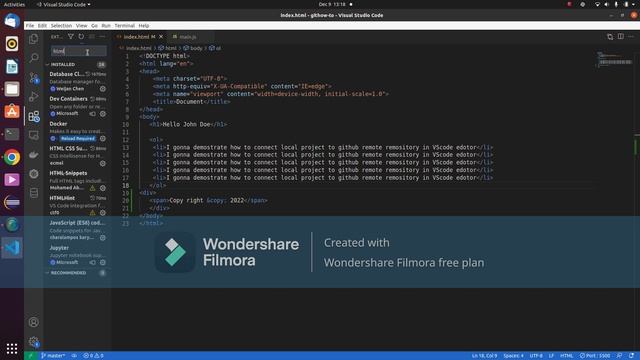This screenshot has width=640, height=360.
Task: Open the Terminal menu
Action: [x=124, y=26]
